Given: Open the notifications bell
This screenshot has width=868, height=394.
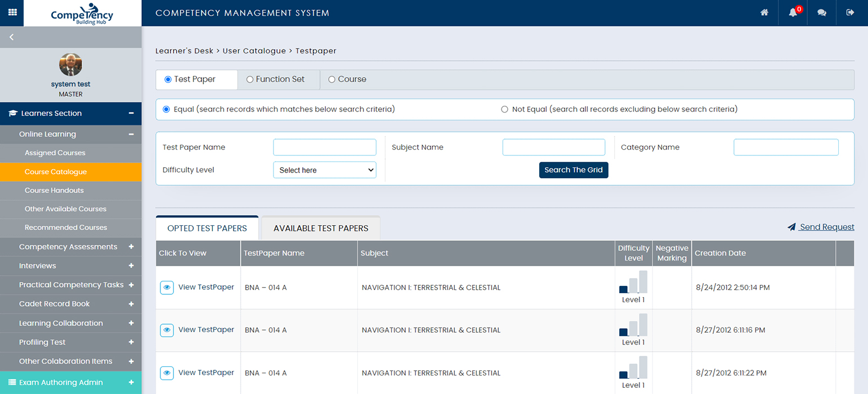Looking at the screenshot, I should click(793, 12).
